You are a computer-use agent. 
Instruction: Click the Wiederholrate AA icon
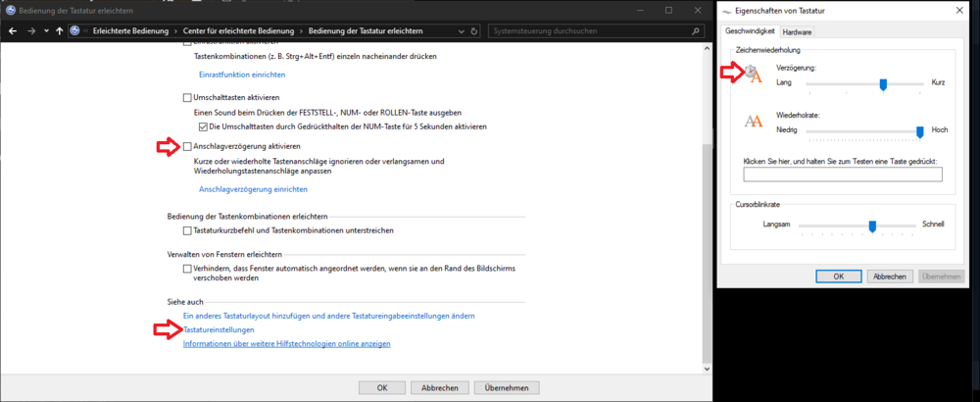click(x=753, y=121)
